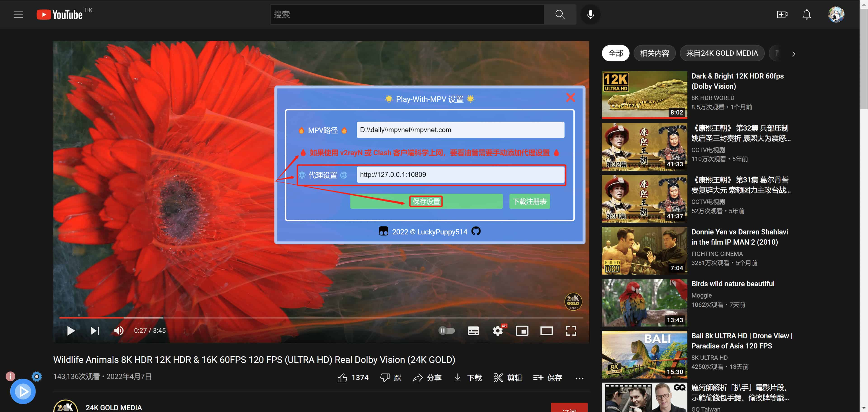Image resolution: width=868 pixels, height=412 pixels.
Task: Select the 来自24K GOLD MEDIA chip
Action: [x=722, y=53]
